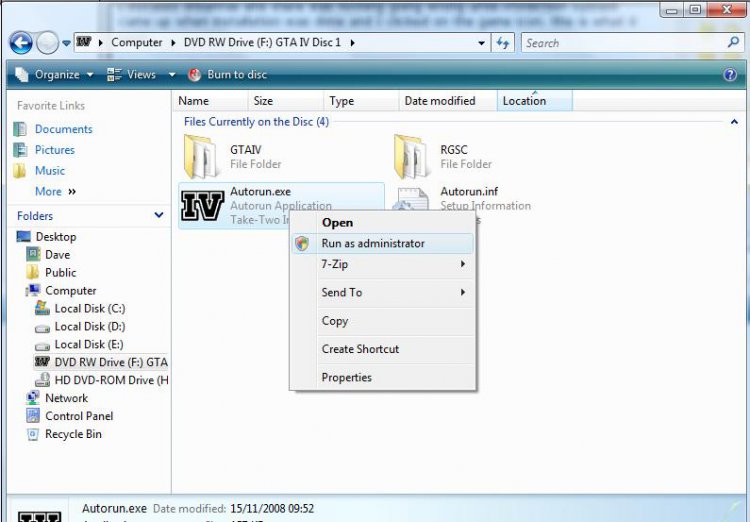The width and height of the screenshot is (750, 522).
Task: Click the Organize icon in toolbar
Action: 22,75
